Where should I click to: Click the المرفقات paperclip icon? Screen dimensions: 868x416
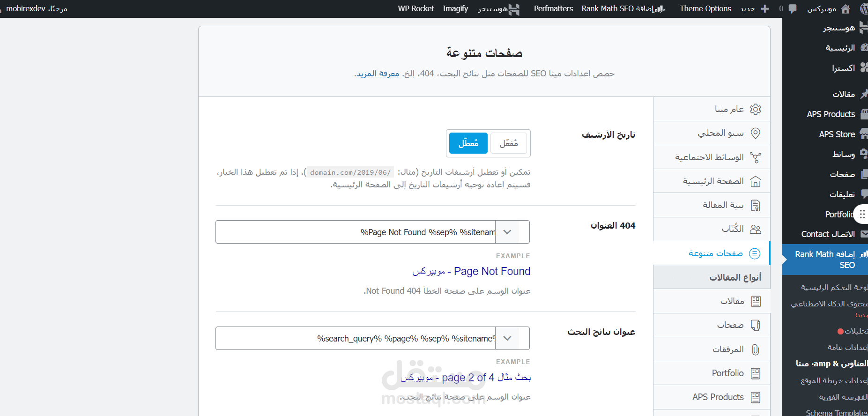pos(755,349)
